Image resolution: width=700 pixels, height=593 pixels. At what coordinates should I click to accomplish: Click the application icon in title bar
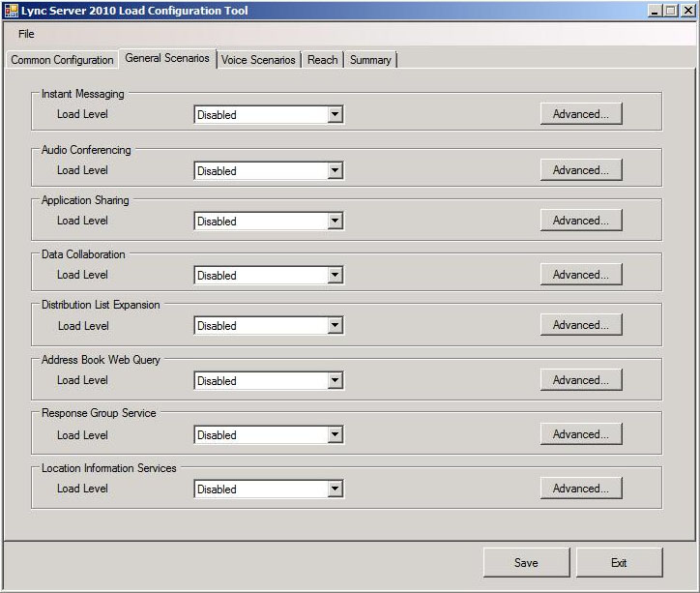12,11
